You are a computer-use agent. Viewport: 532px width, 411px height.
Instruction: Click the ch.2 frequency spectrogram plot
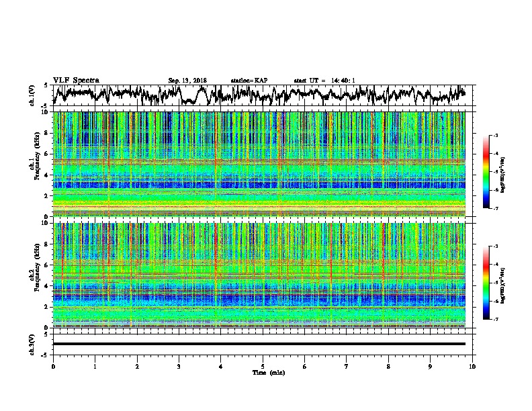click(259, 275)
